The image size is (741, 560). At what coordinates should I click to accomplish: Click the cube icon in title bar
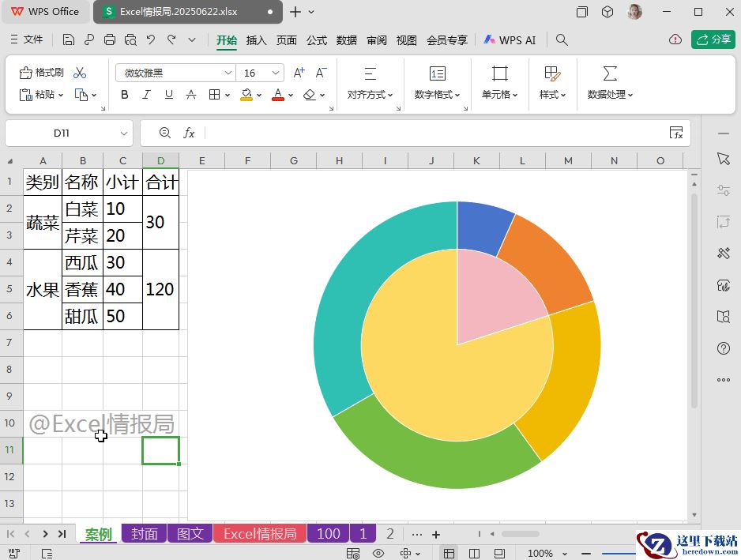(x=607, y=12)
